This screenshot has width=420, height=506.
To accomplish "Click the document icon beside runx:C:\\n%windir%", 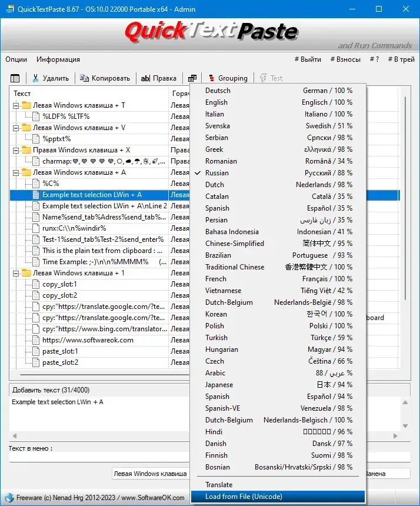I will click(x=36, y=228).
